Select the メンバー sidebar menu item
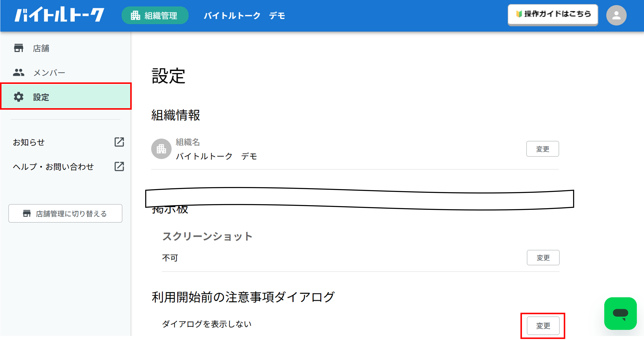 click(x=66, y=72)
